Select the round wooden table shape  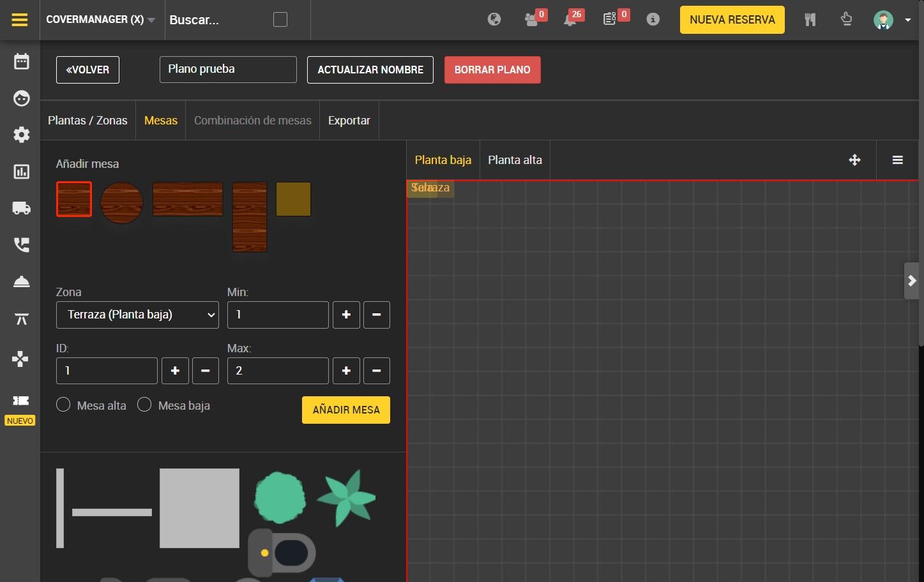pyautogui.click(x=121, y=202)
